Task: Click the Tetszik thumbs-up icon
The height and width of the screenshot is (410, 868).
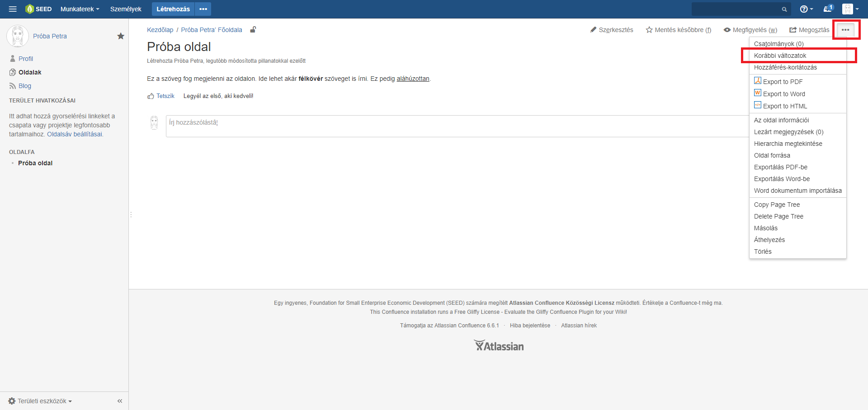Action: click(x=151, y=96)
